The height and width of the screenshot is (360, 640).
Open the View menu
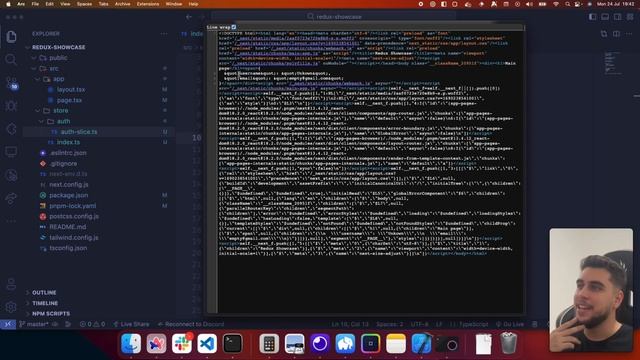[65, 4]
